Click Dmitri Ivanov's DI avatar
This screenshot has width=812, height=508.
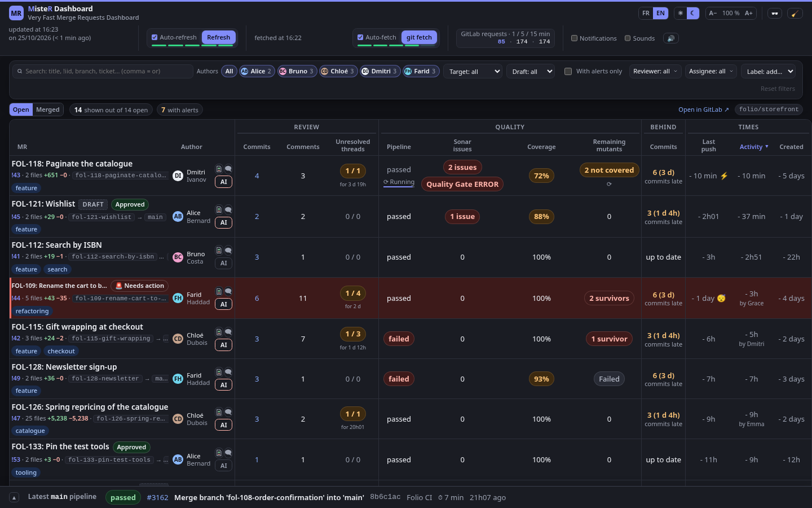point(178,176)
